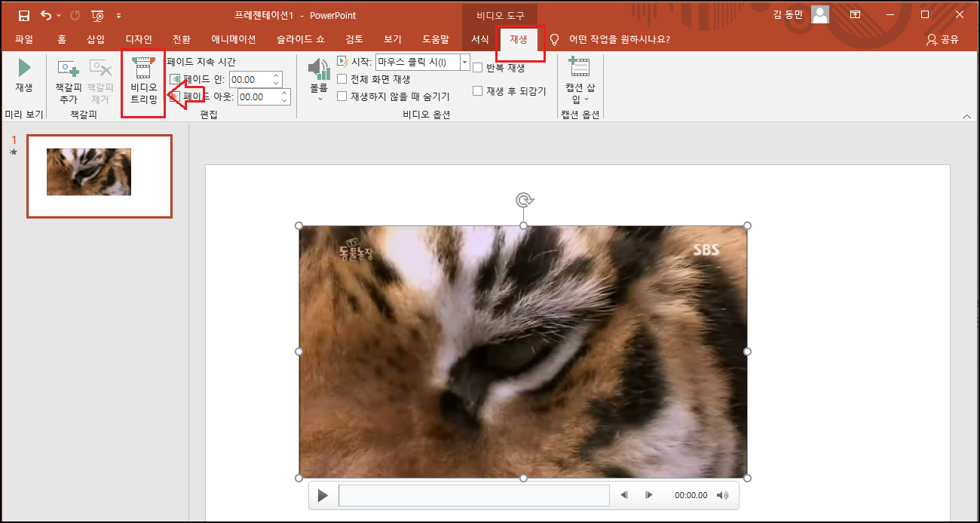Open the Undo history dropdown arrow
980x523 pixels.
60,15
